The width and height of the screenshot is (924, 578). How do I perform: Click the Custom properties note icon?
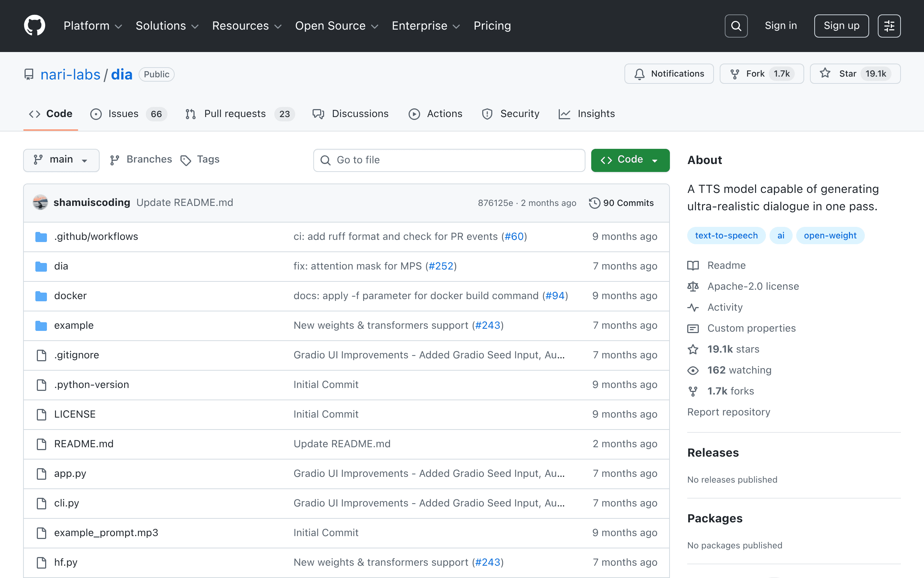coord(693,328)
